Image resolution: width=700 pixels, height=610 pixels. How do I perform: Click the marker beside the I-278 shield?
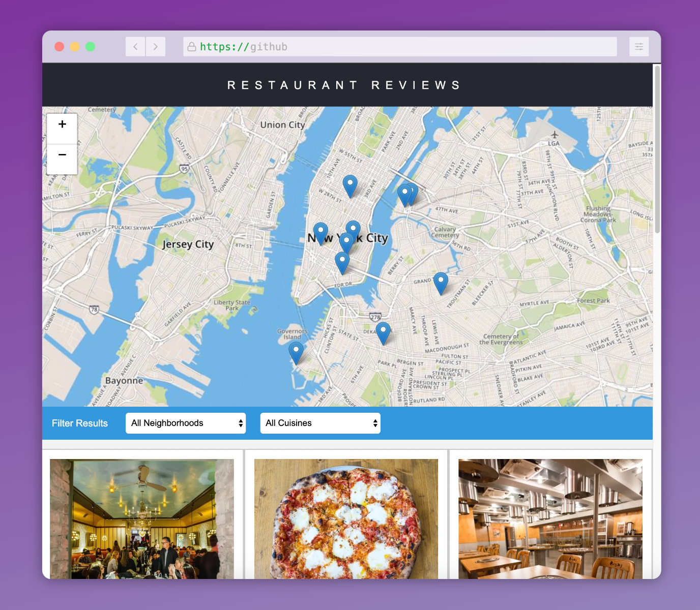[383, 331]
